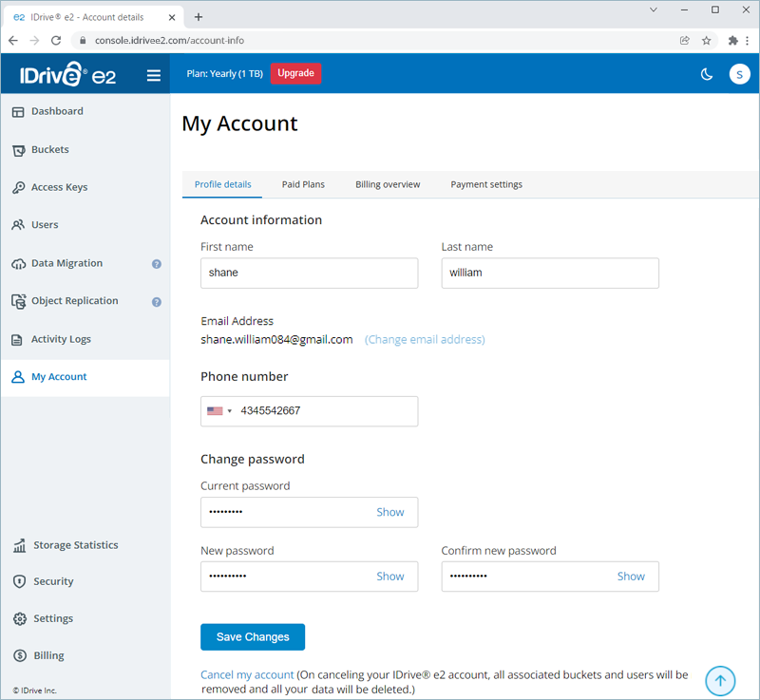Open the phone country flag dropdown
The height and width of the screenshot is (700, 760).
[x=219, y=411]
